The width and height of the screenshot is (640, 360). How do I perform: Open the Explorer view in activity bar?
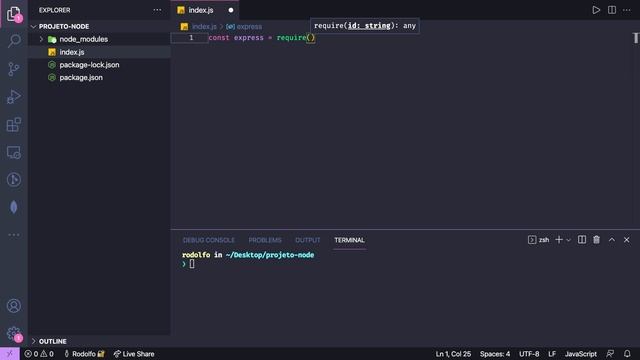pos(14,14)
